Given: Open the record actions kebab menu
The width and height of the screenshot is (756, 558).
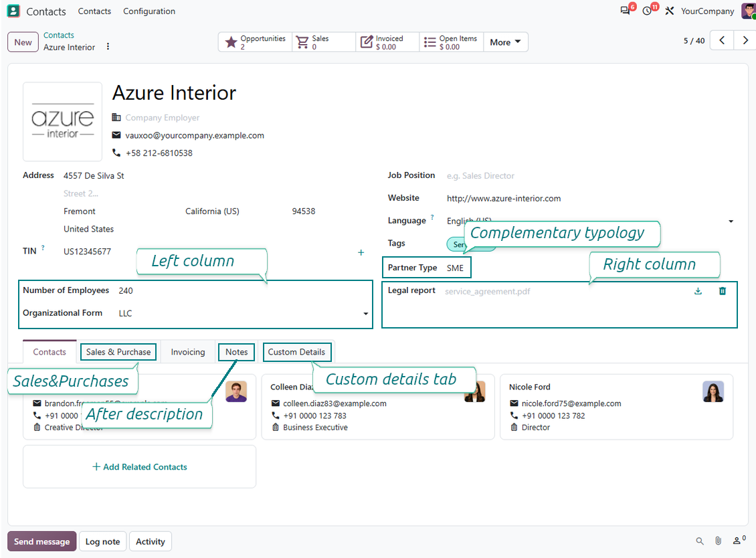Looking at the screenshot, I should click(108, 46).
